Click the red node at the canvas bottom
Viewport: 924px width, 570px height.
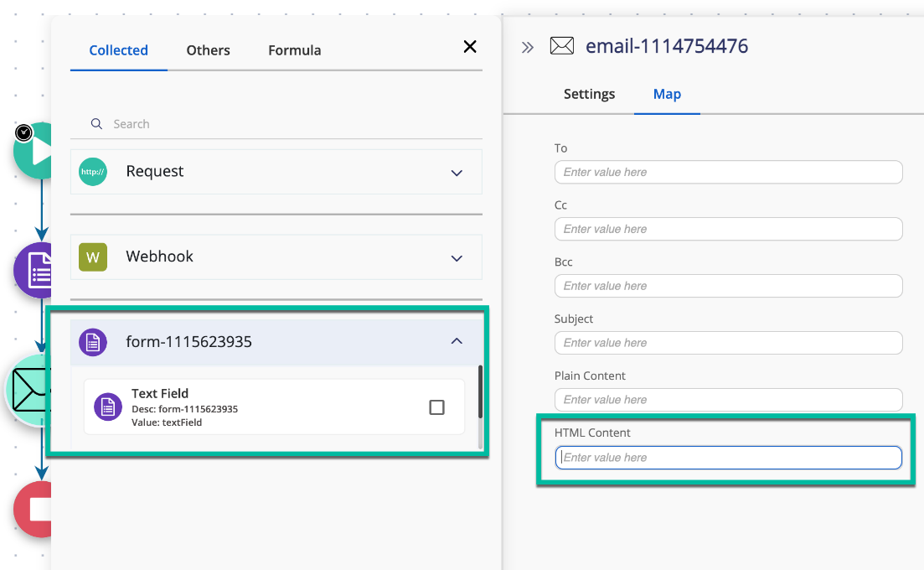click(35, 509)
